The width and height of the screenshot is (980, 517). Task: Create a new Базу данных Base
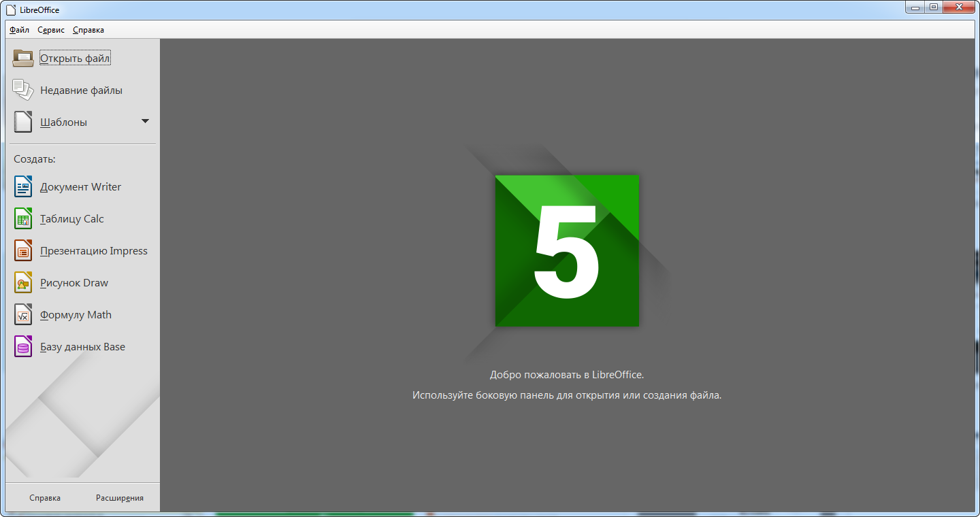(x=82, y=347)
